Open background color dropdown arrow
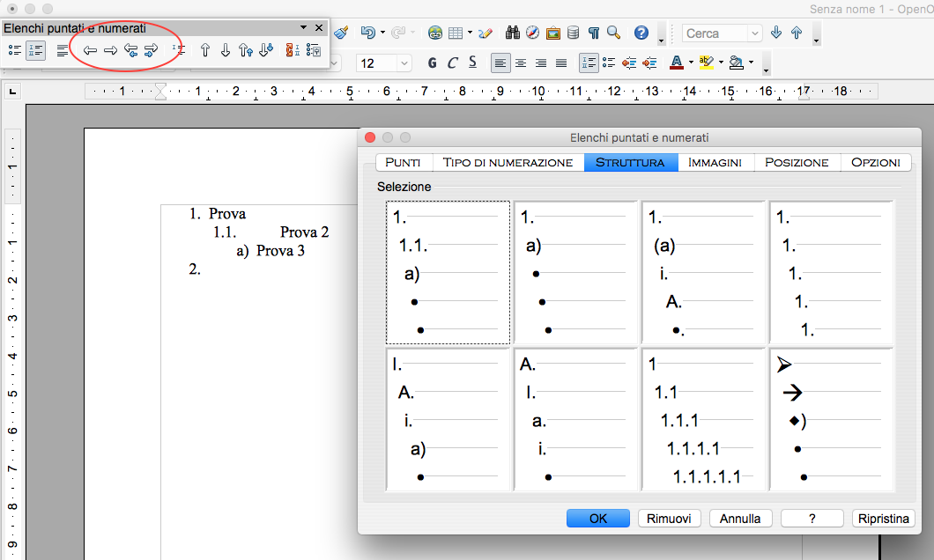This screenshot has height=560, width=934. [x=751, y=63]
